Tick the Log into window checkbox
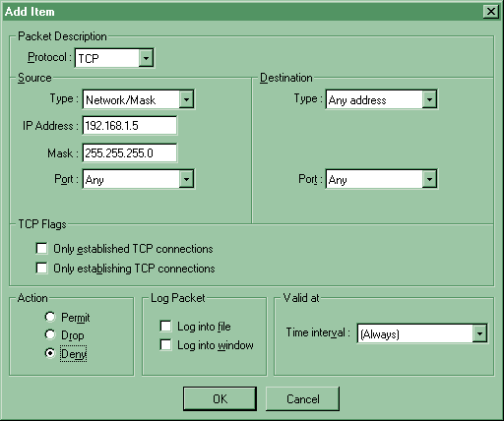 (165, 345)
